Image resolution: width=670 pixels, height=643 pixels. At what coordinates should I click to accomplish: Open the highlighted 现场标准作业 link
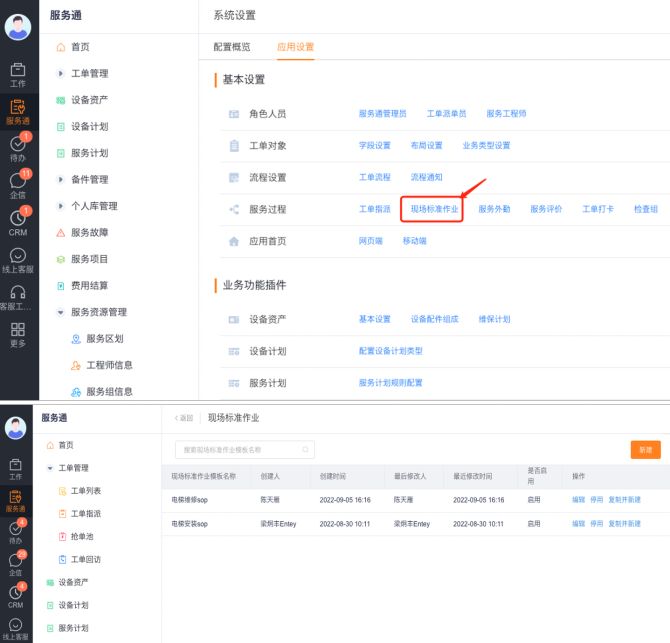point(434,209)
